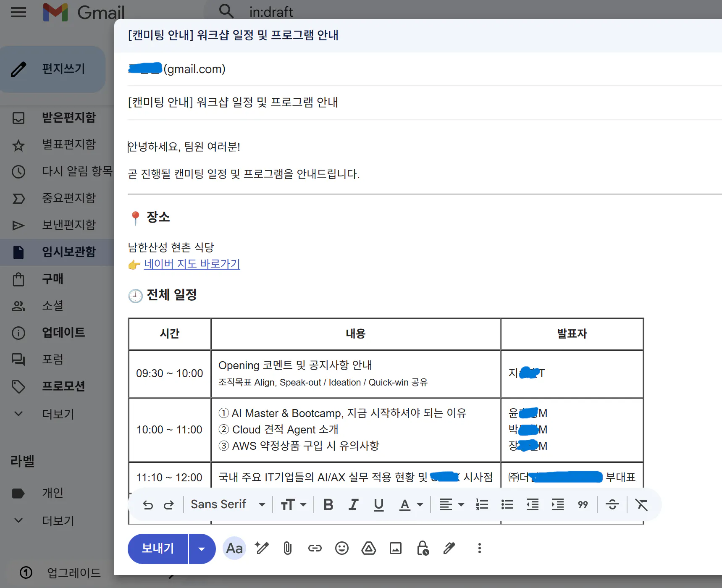This screenshot has height=588, width=722.
Task: Attach a file with the paperclip icon
Action: (x=287, y=548)
